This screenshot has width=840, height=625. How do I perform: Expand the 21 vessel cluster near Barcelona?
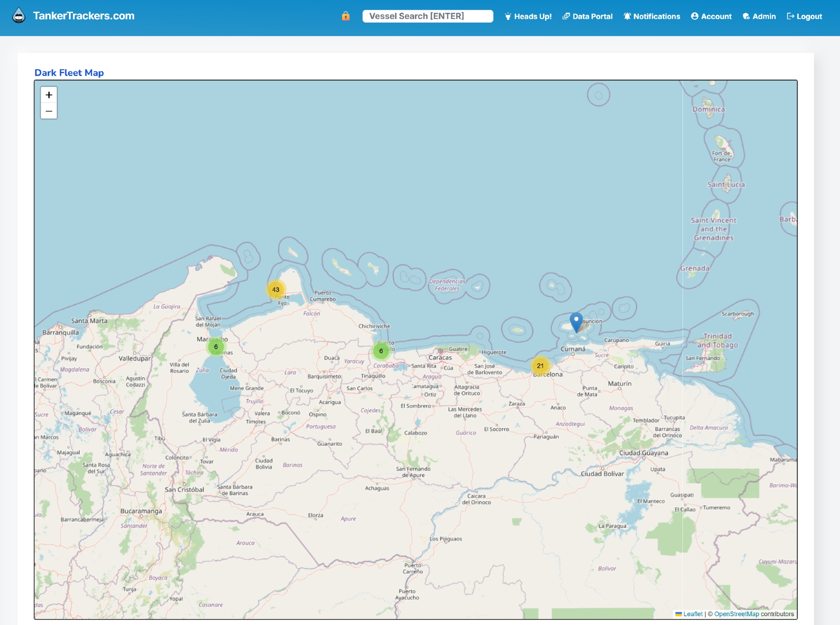coord(540,366)
